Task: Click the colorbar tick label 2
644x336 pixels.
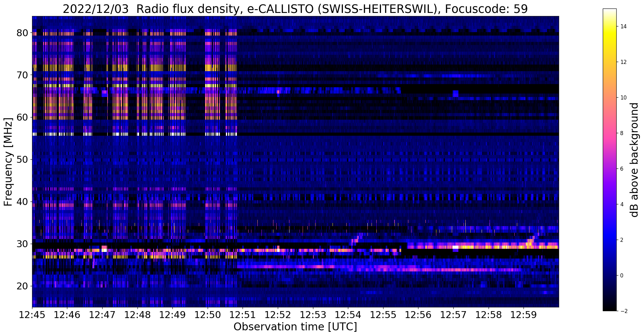Action: coord(621,240)
